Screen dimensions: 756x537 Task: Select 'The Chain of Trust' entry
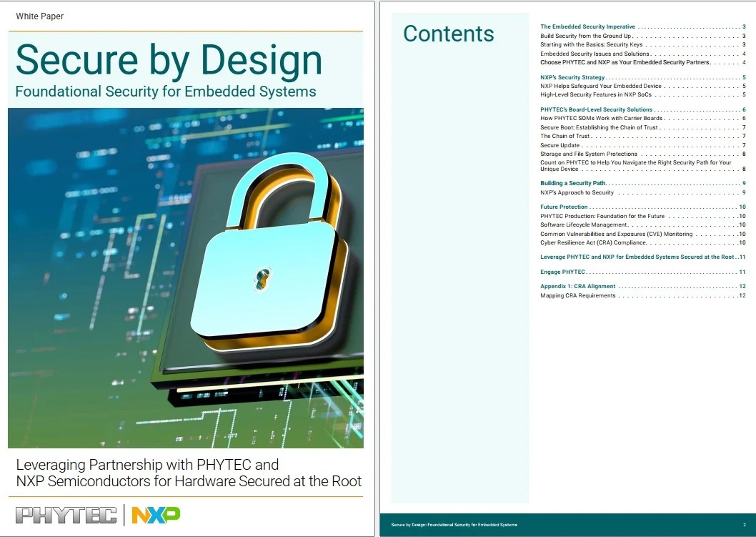click(x=642, y=136)
